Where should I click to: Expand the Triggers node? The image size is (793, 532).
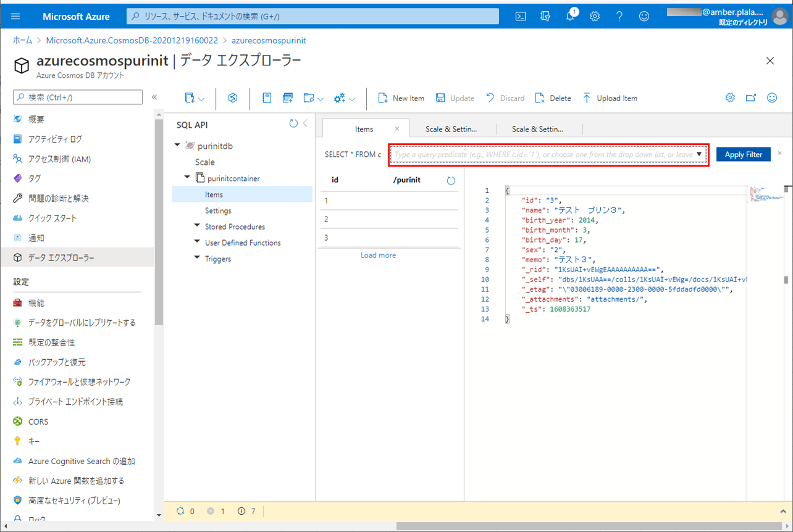[198, 258]
